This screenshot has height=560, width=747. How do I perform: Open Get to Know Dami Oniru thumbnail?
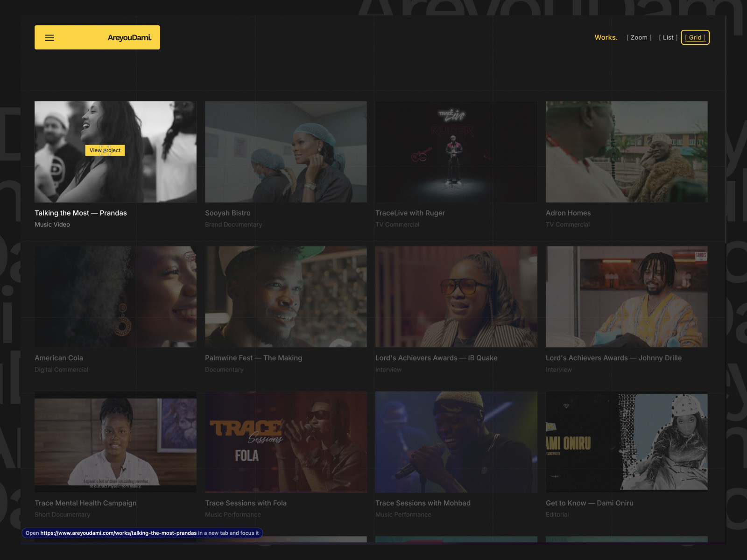pyautogui.click(x=627, y=442)
